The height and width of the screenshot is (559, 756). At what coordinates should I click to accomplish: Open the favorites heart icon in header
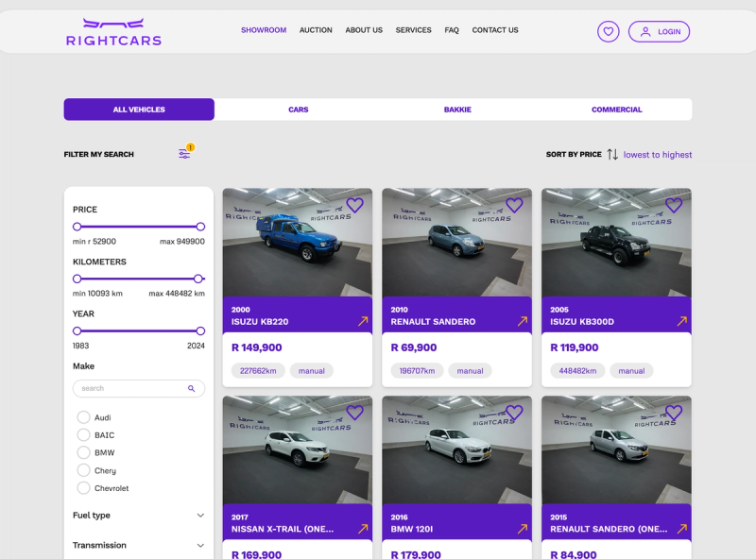pyautogui.click(x=608, y=32)
